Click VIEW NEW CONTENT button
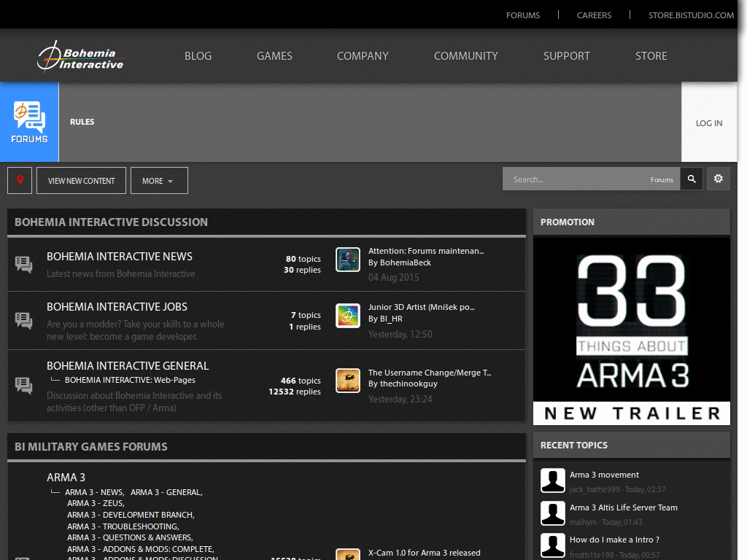Image resolution: width=747 pixels, height=560 pixels. (82, 181)
